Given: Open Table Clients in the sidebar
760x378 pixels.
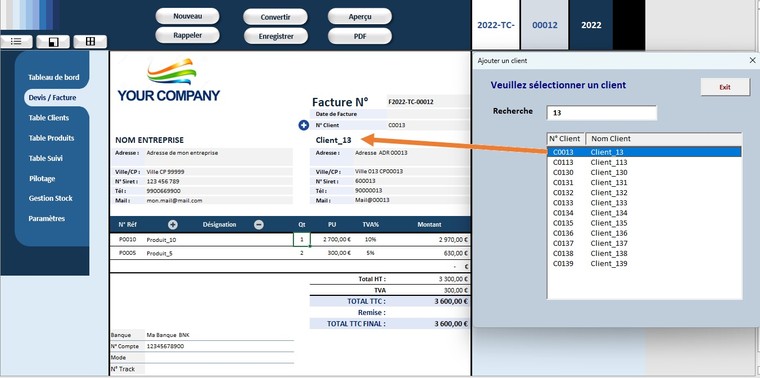Looking at the screenshot, I should click(x=48, y=118).
